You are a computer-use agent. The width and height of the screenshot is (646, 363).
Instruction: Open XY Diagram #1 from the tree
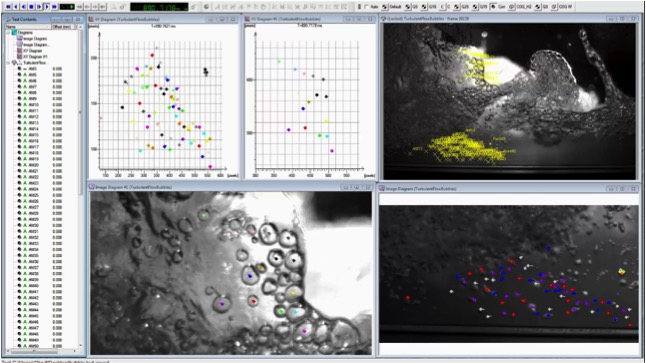point(35,56)
